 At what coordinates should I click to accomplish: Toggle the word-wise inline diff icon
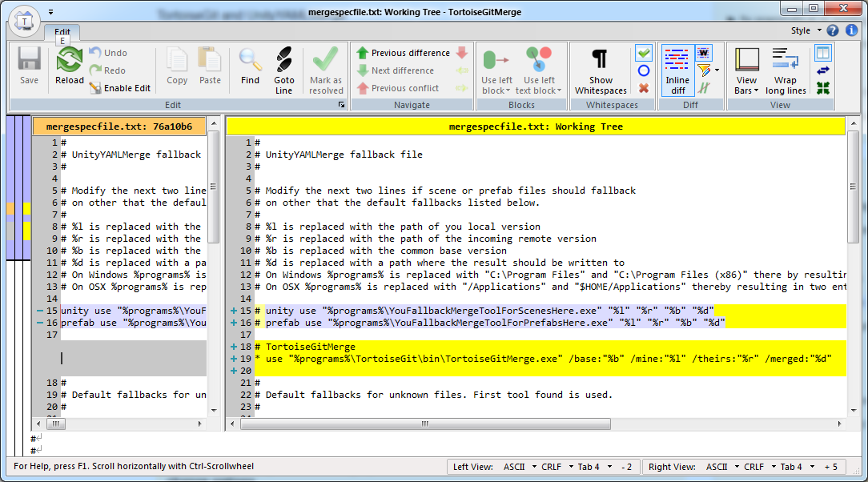click(704, 53)
